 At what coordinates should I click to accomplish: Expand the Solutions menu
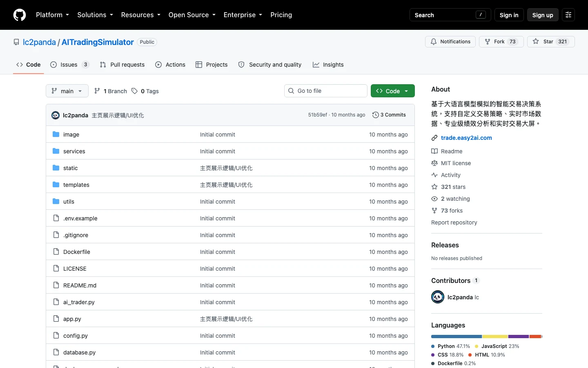(95, 15)
